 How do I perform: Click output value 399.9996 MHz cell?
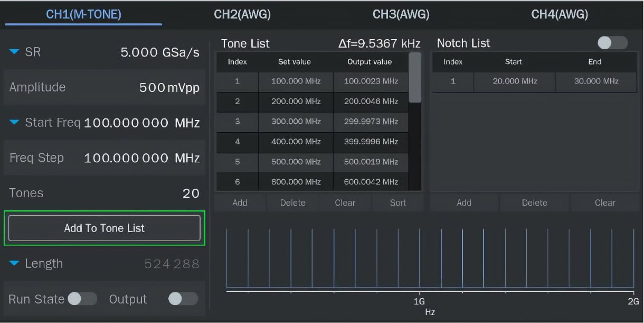pyautogui.click(x=371, y=141)
